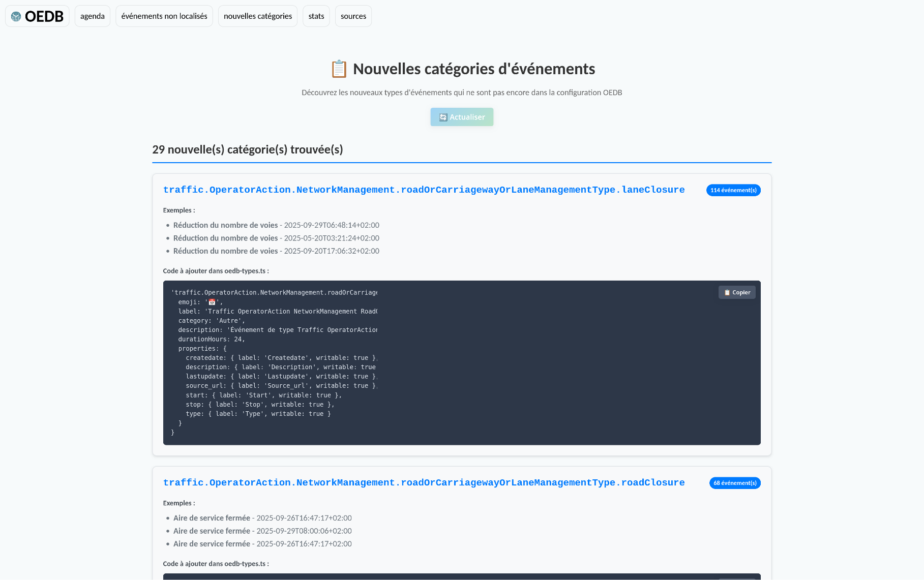Image resolution: width=924 pixels, height=580 pixels.
Task: Click the OEDB globe logo icon
Action: (16, 16)
